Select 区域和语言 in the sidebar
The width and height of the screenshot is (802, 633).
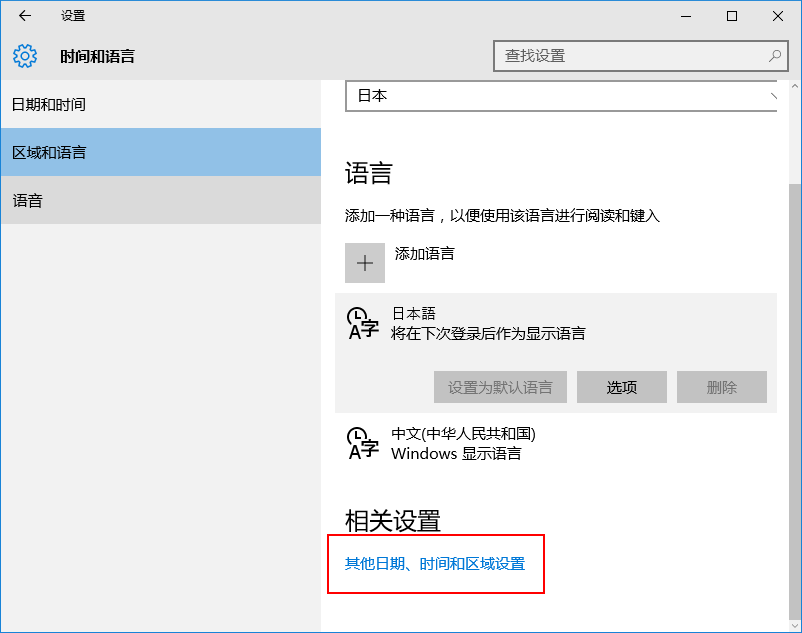click(160, 153)
